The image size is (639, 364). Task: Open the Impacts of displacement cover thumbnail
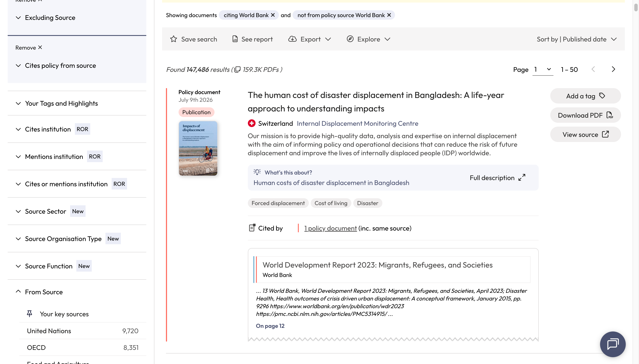(198, 148)
